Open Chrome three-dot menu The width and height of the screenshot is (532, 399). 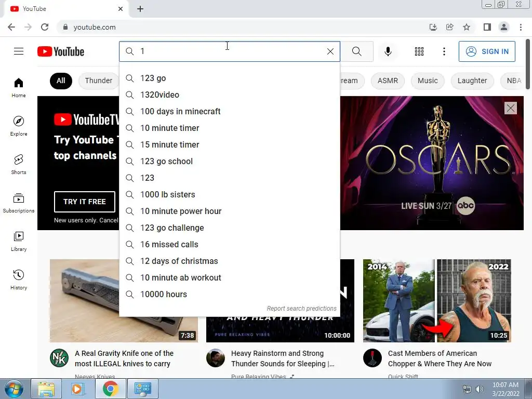[521, 27]
